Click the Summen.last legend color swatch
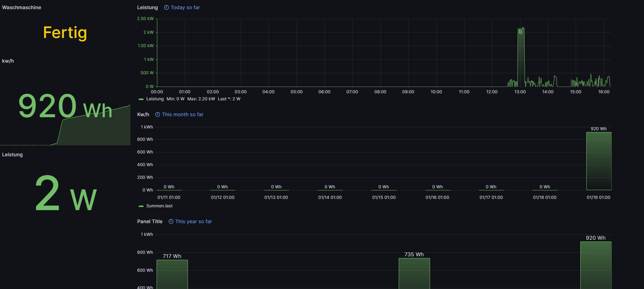644x289 pixels. click(141, 206)
